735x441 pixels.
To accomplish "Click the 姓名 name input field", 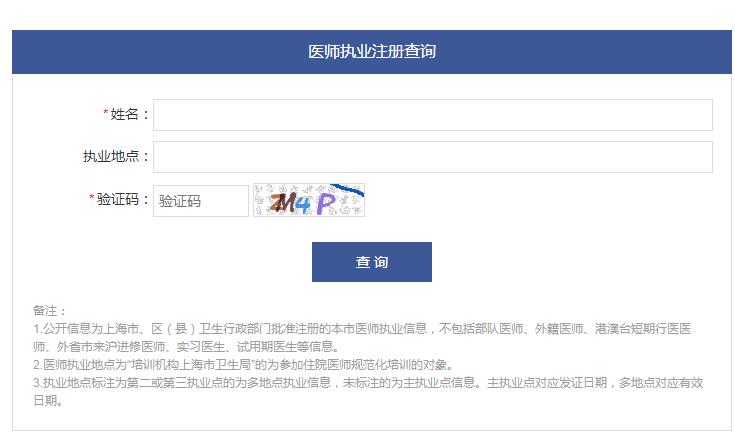I will [432, 115].
